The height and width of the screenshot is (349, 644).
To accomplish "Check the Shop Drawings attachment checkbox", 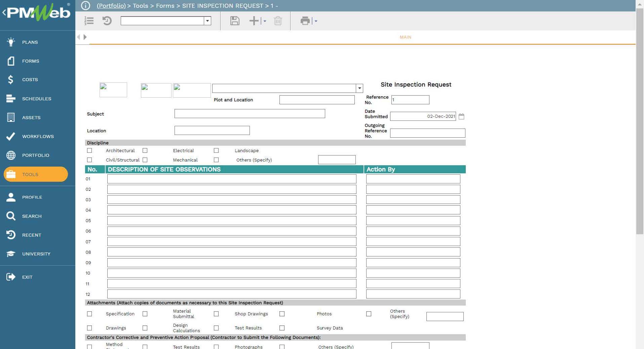I will click(216, 314).
